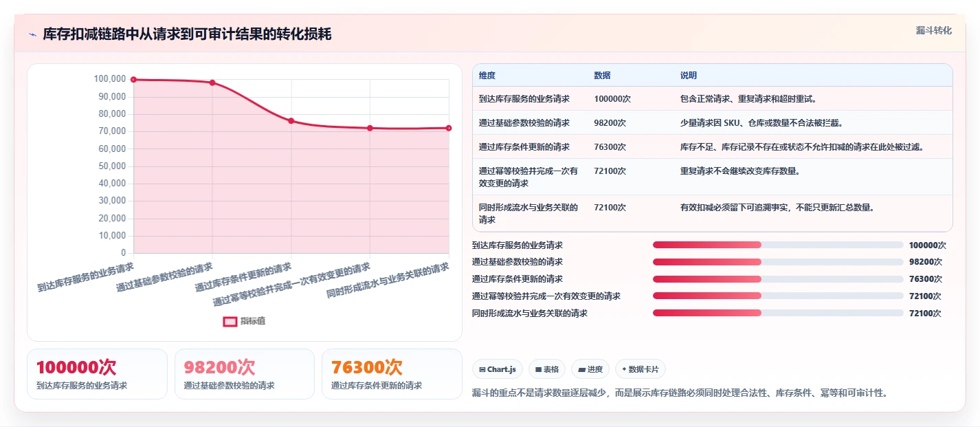Click chart data point for 通过基础参数校验的请求
This screenshot has width=980, height=427.
tap(212, 83)
